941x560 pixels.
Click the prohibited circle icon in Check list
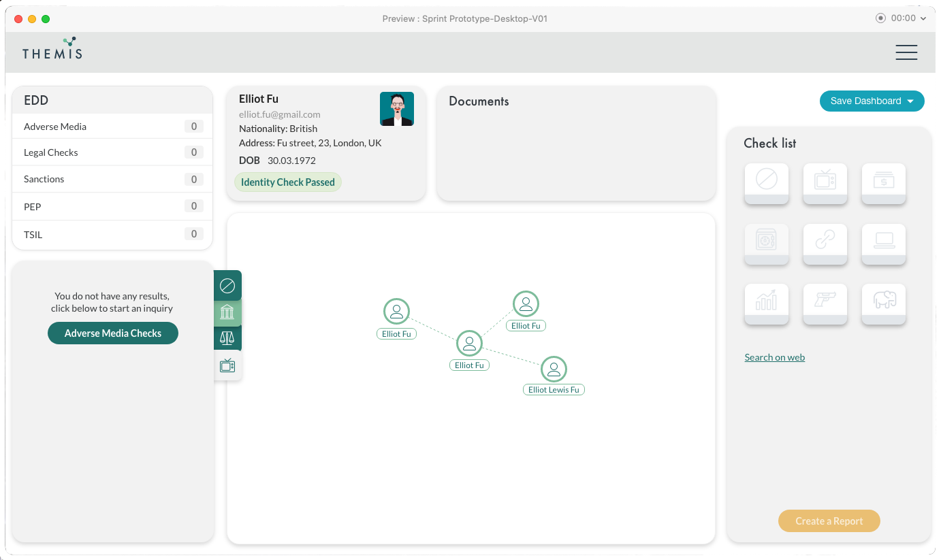(x=766, y=181)
